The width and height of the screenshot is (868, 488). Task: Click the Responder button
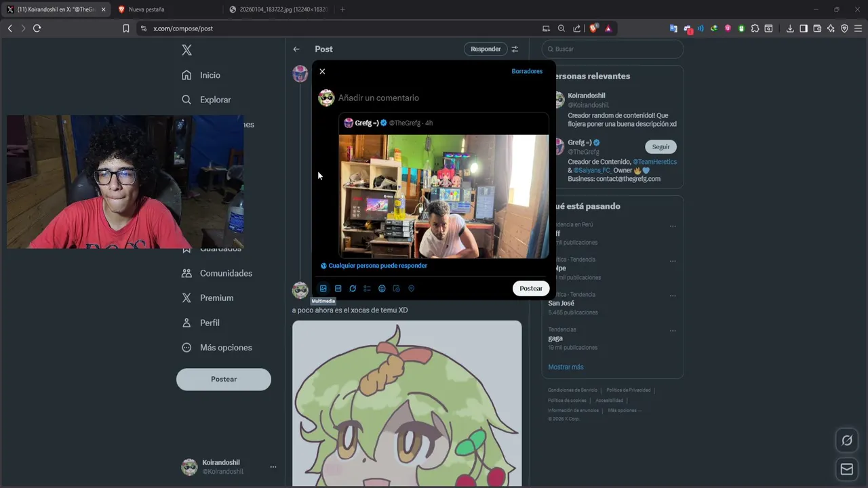486,49
